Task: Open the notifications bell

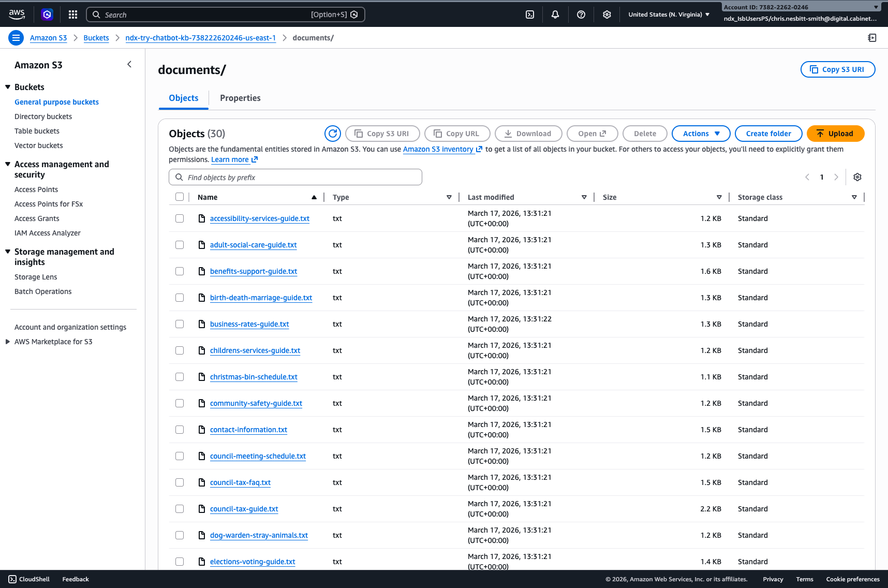Action: point(555,14)
